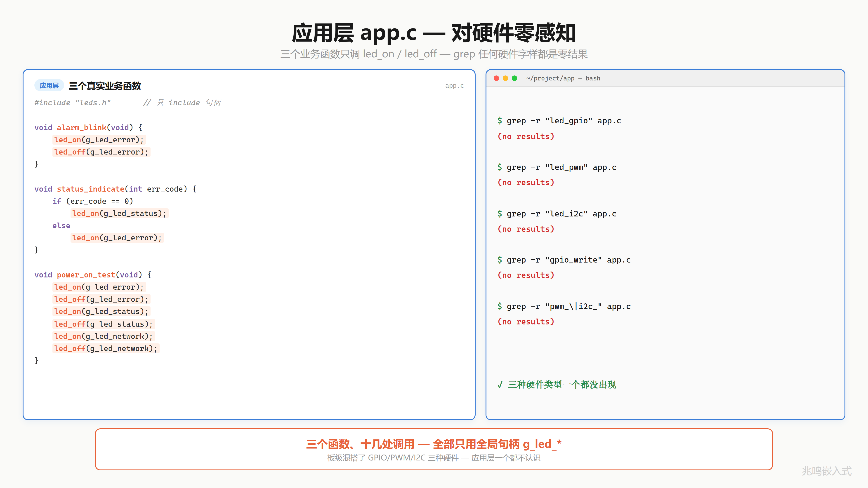Click the terminal title '~/project/app – bash'
Image resolution: width=868 pixels, height=488 pixels.
coord(563,78)
